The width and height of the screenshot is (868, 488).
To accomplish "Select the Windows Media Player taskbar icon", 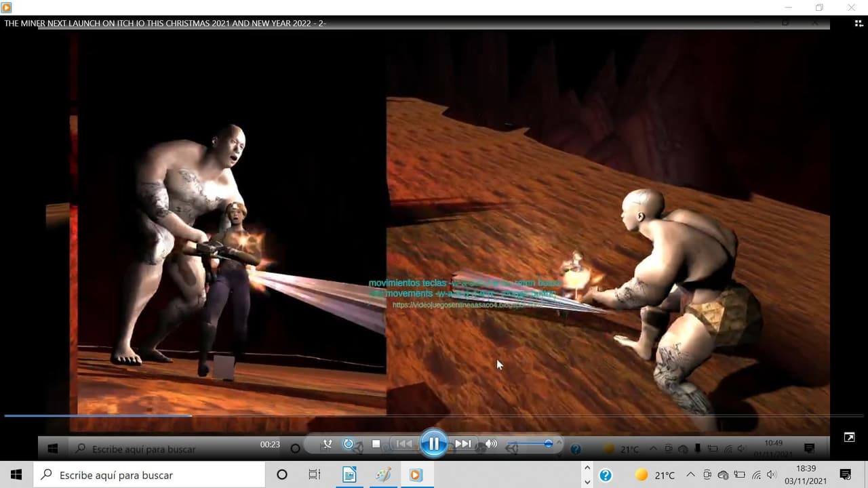I will [416, 475].
